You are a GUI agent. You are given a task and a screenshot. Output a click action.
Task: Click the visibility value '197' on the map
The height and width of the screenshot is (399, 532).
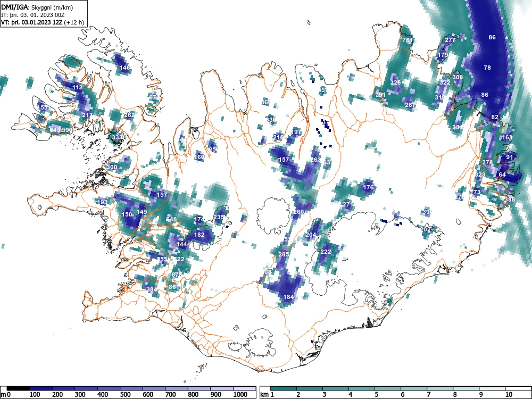point(296,132)
